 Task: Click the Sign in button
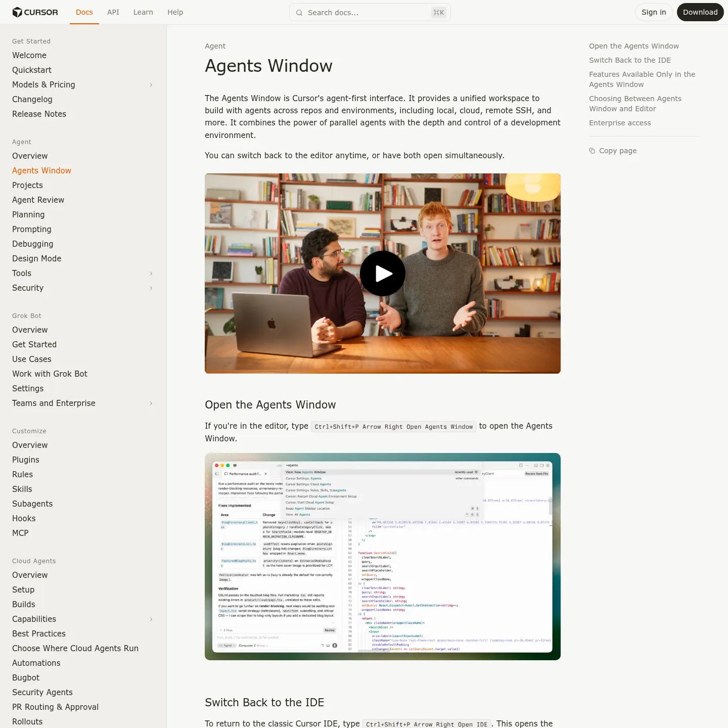point(654,12)
